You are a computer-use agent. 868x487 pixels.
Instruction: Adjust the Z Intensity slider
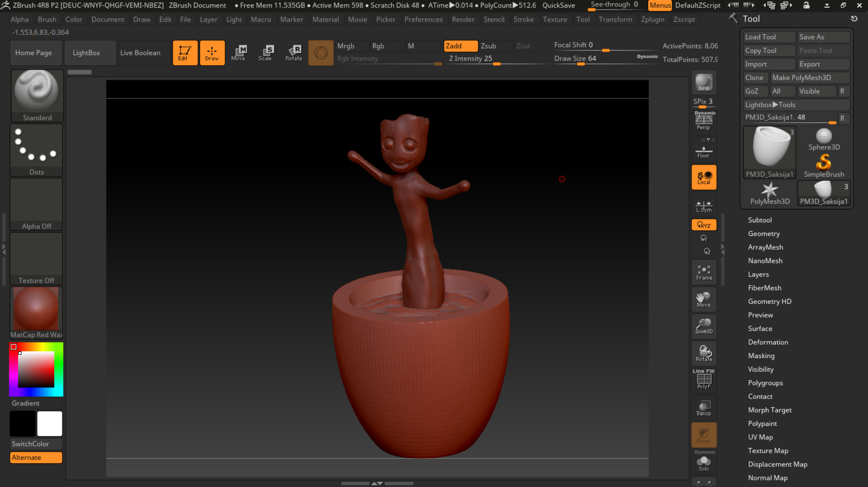pyautogui.click(x=497, y=59)
